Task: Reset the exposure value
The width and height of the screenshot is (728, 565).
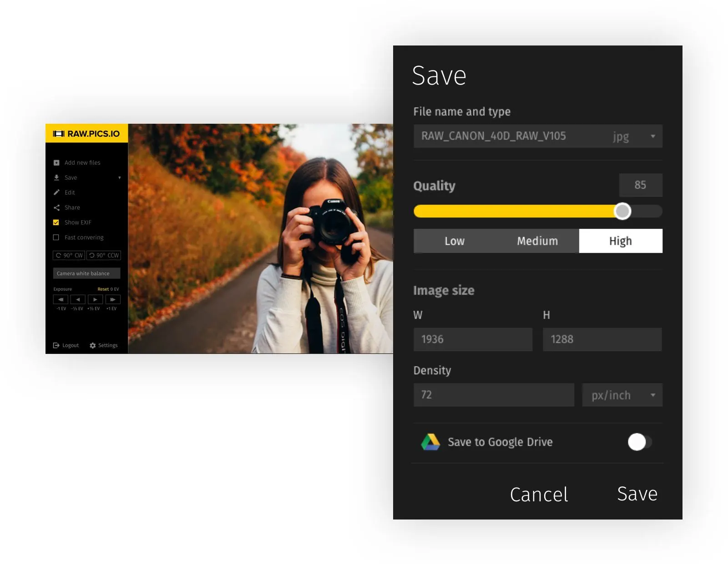Action: coord(103,289)
